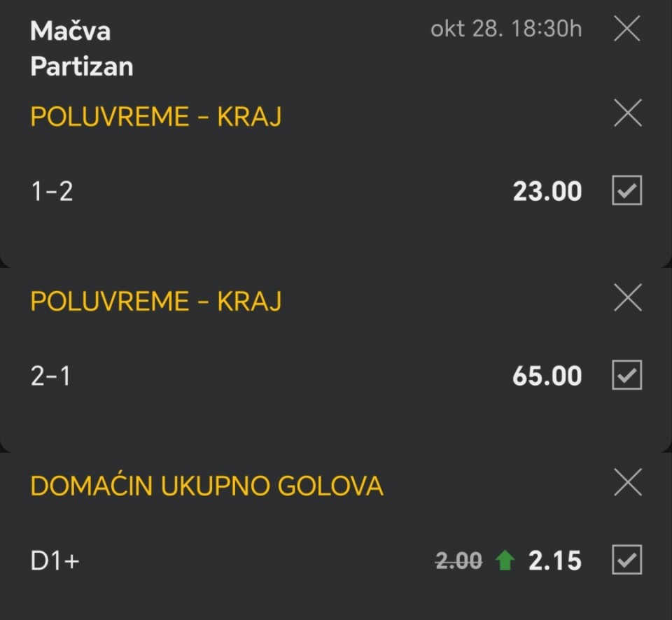
Task: Click the okt 28. 18:30h match time
Action: click(505, 29)
